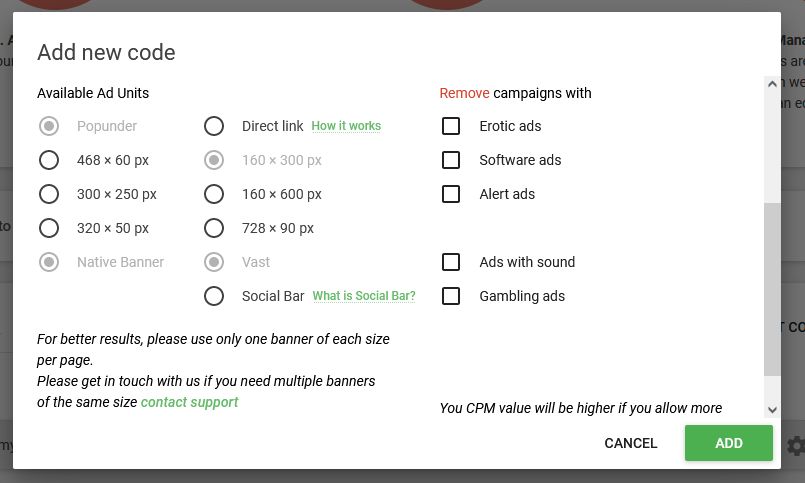Screen dimensions: 805x483
Task: Check the Gambling ads box
Action: [451, 296]
